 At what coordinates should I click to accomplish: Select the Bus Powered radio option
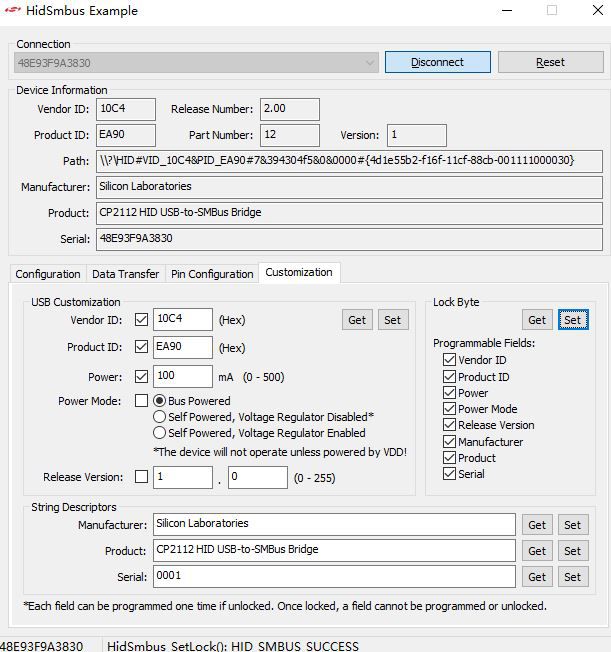click(192, 401)
